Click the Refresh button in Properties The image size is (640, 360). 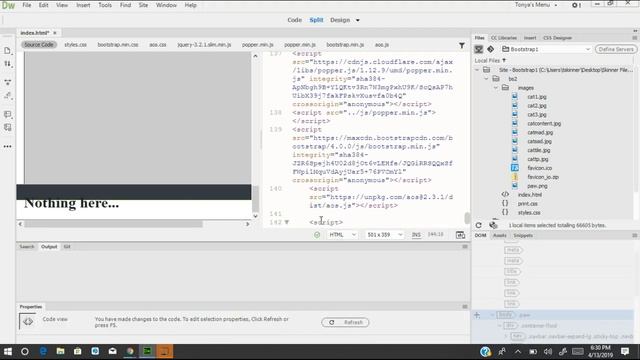(345, 322)
